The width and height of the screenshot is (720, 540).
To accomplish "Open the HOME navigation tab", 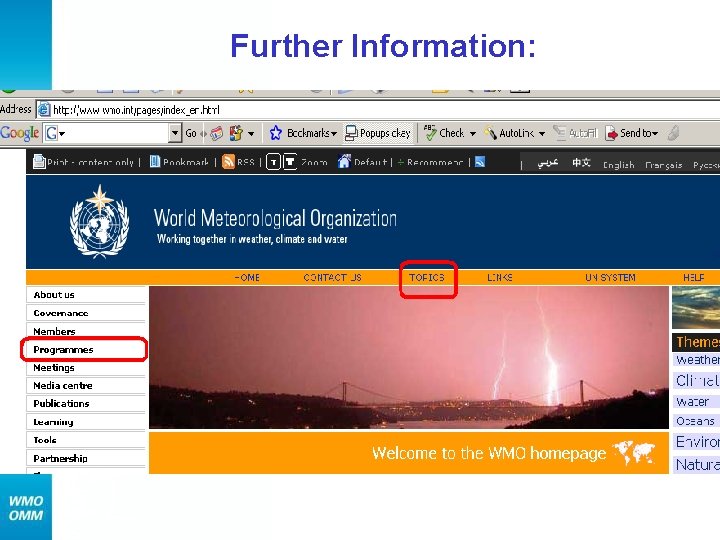I will [x=247, y=277].
